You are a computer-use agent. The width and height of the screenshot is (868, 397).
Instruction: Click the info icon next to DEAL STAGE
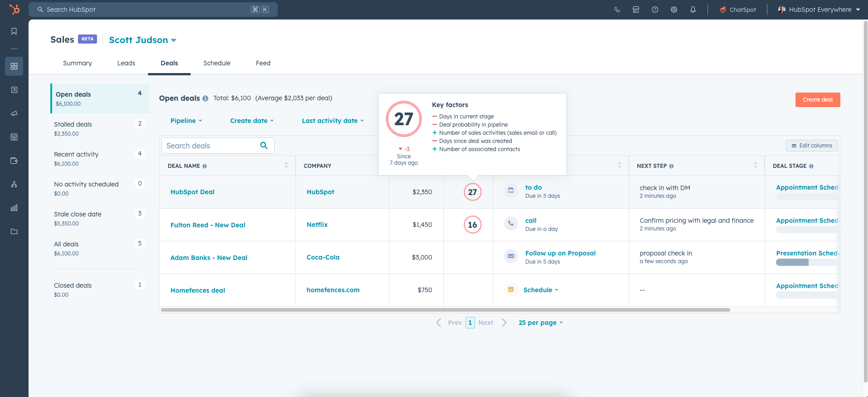(x=811, y=166)
